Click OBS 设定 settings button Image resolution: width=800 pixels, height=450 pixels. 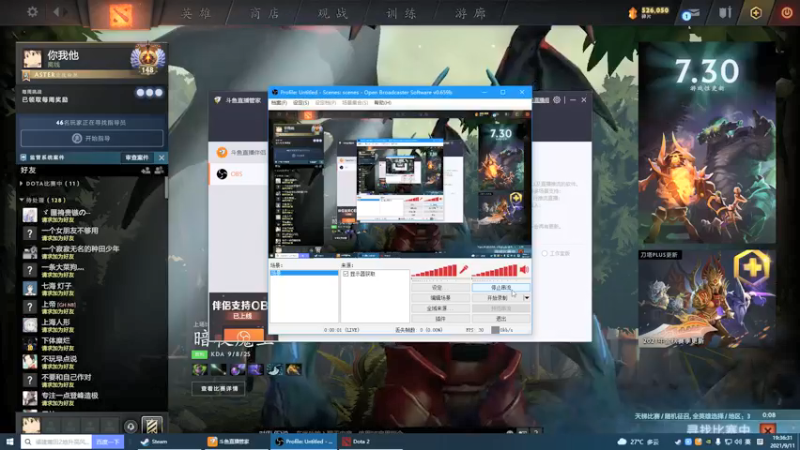pos(440,288)
